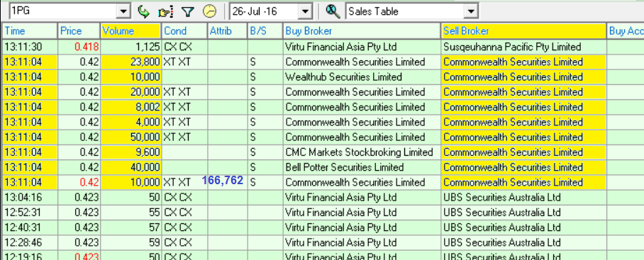This screenshot has width=644, height=260.
Task: Select Virtu Financial Asia in 13:11:30 row
Action: (x=362, y=47)
